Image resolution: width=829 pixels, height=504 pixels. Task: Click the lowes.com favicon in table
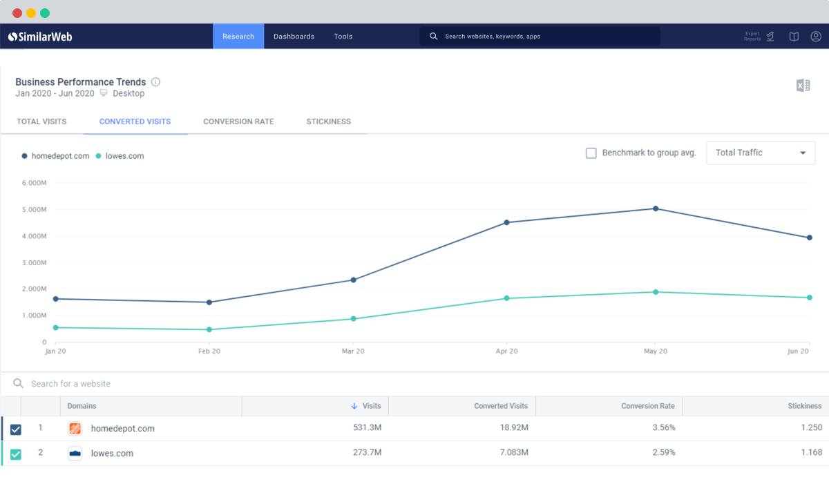(75, 454)
